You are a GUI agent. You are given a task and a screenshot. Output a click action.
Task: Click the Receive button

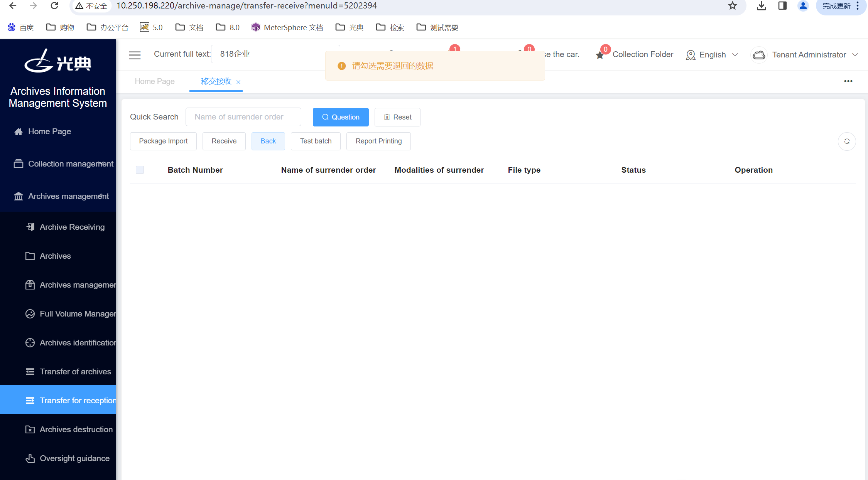coord(224,141)
